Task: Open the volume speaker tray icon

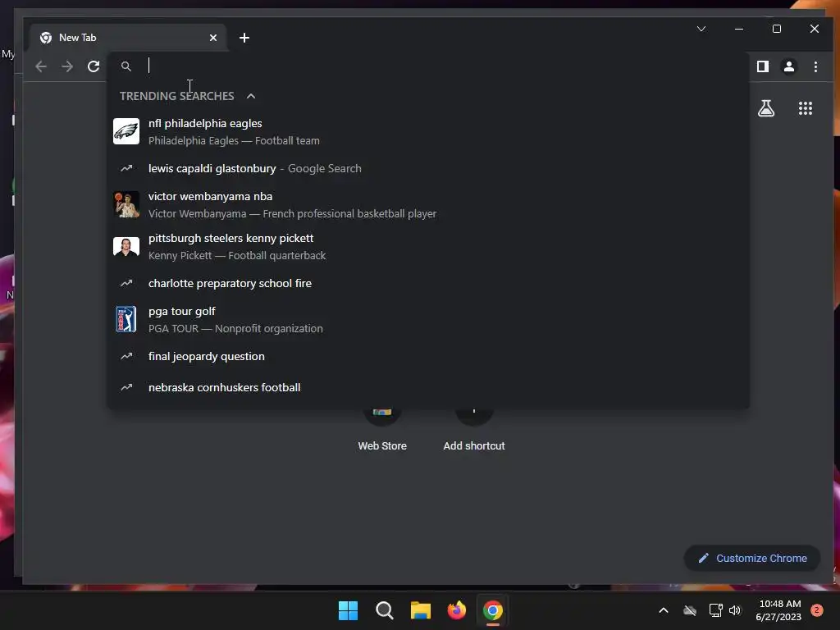Action: (735, 610)
